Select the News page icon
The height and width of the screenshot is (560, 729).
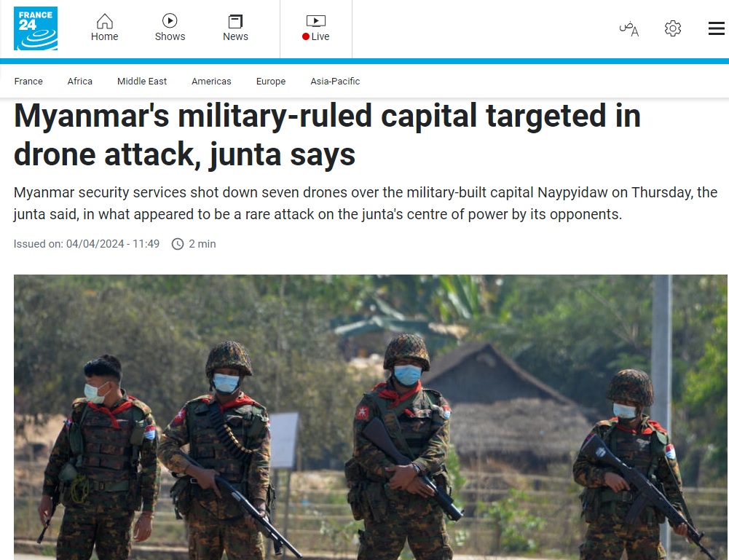click(x=235, y=21)
